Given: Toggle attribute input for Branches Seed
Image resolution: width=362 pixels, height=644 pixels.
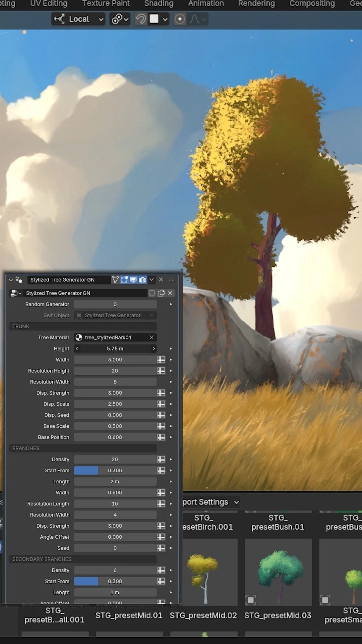Looking at the screenshot, I should pyautogui.click(x=161, y=548).
